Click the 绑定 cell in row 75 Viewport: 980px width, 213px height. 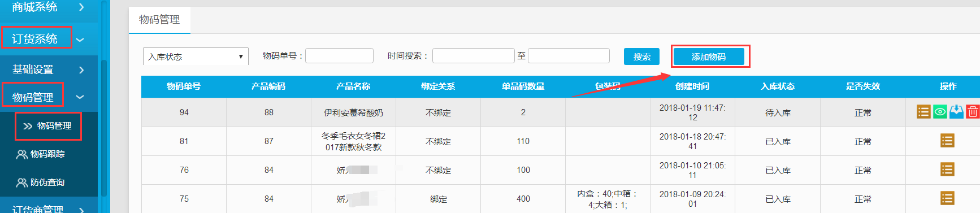click(438, 199)
